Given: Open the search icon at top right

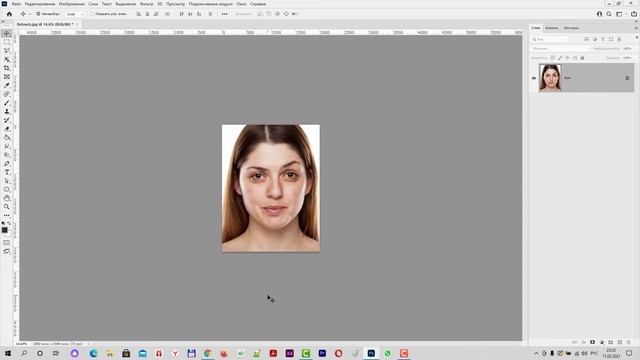Looking at the screenshot, I should (x=609, y=14).
